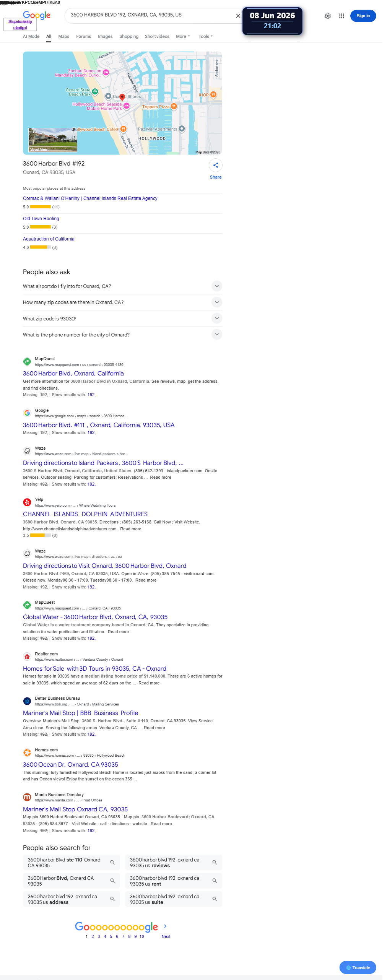The height and width of the screenshot is (980, 387).
Task: Open the Tools dropdown menu
Action: [205, 36]
